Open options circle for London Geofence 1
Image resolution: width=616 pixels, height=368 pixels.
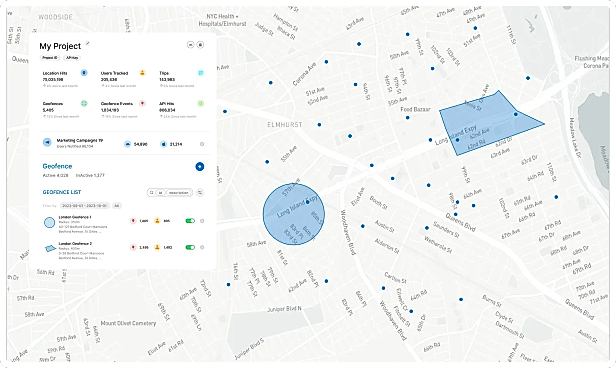tap(202, 221)
